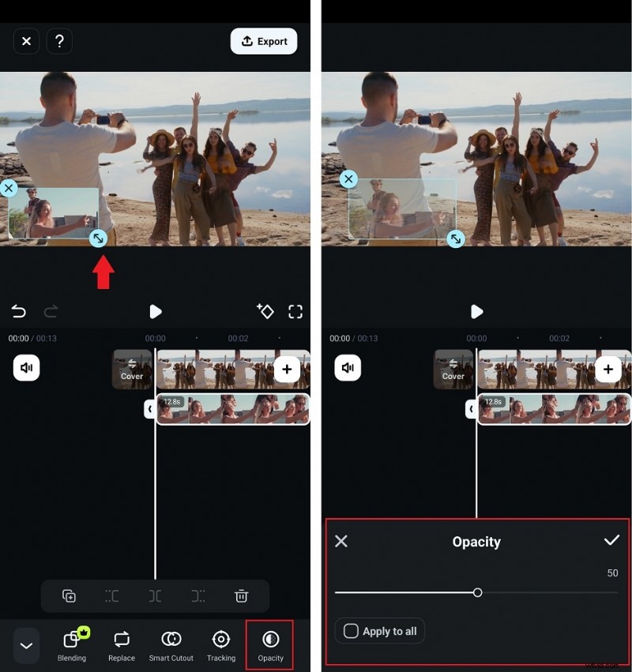Select Smart Cutout
The width and height of the screenshot is (632, 672).
(x=171, y=645)
